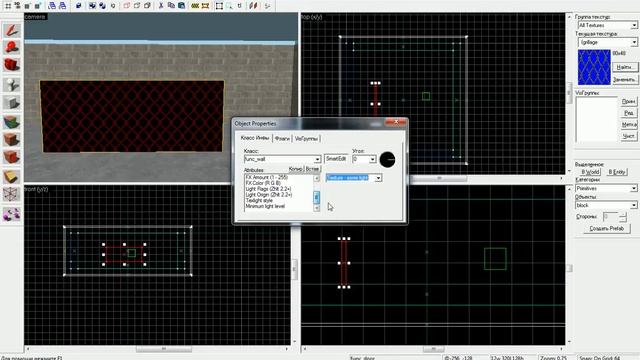
Task: Select FX Amount (1 - 255) attribute
Action: click(267, 178)
